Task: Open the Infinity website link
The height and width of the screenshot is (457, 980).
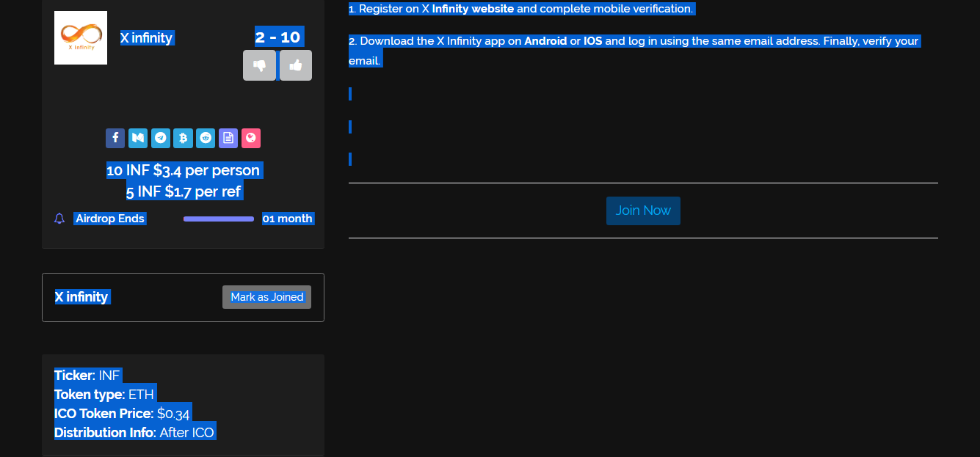Action: click(x=473, y=9)
